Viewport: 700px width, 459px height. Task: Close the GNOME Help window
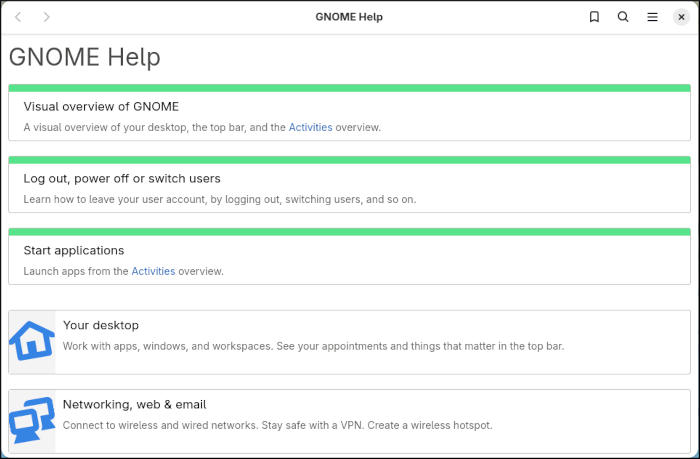pos(681,17)
